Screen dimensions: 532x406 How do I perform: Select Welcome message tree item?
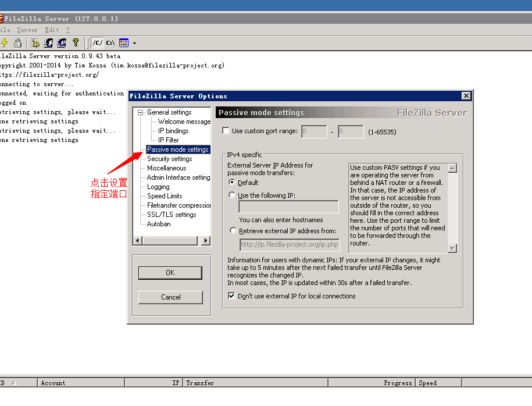click(184, 122)
